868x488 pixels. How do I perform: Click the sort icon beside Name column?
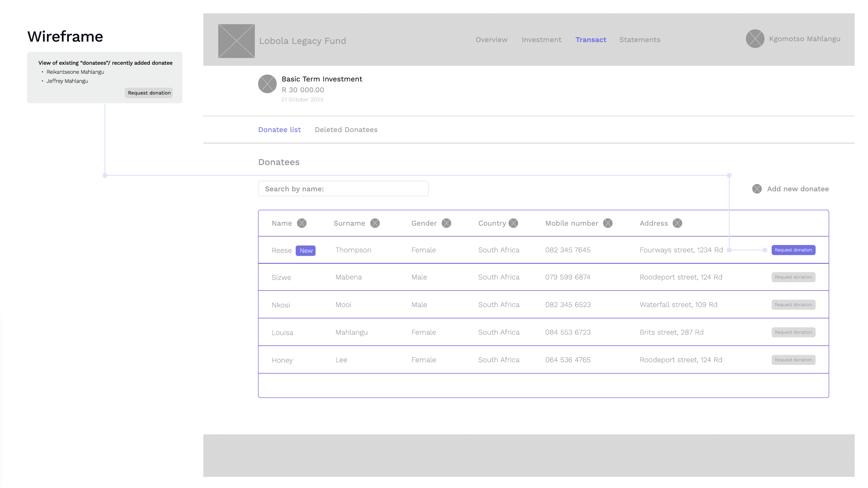[302, 223]
